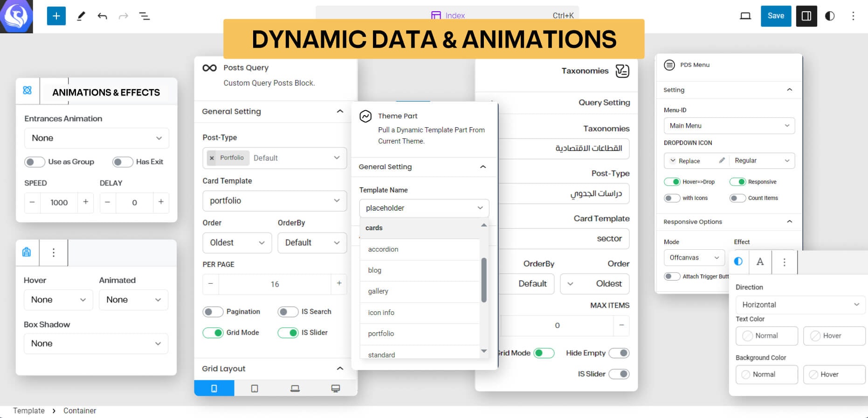868x418 pixels.
Task: Open the site logo icon
Action: [16, 16]
